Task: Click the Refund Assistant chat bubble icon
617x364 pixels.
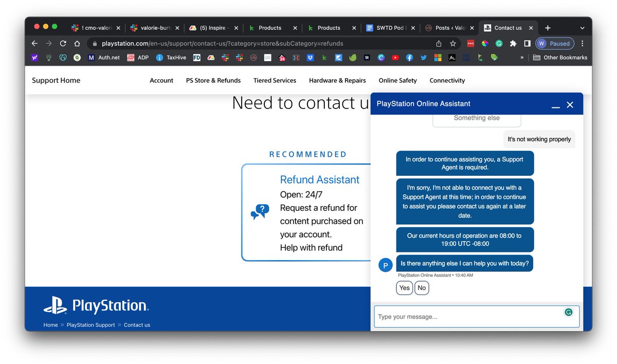Action: coord(260,212)
